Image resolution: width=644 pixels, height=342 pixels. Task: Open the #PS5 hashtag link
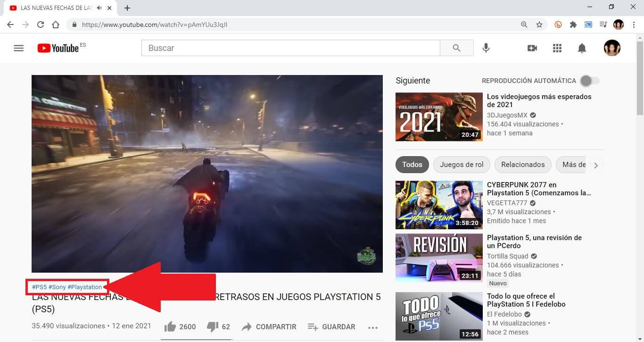click(x=39, y=287)
